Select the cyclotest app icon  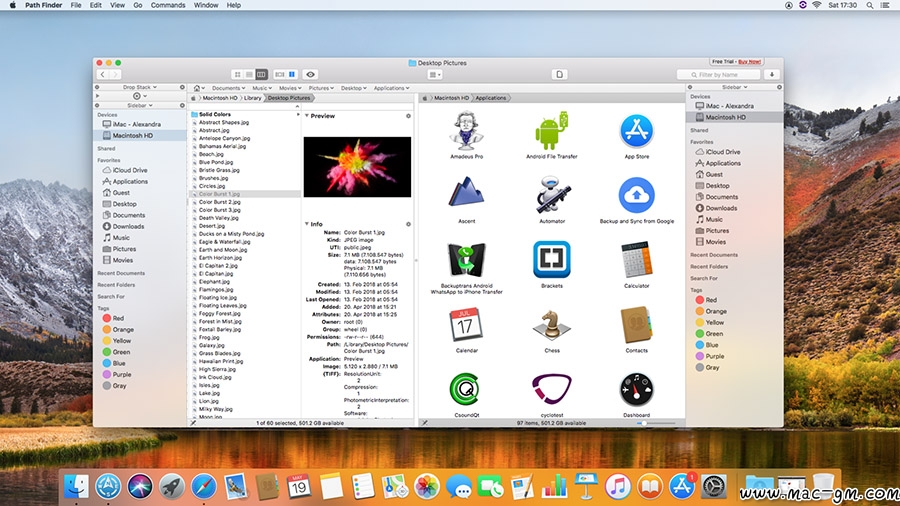pyautogui.click(x=552, y=390)
